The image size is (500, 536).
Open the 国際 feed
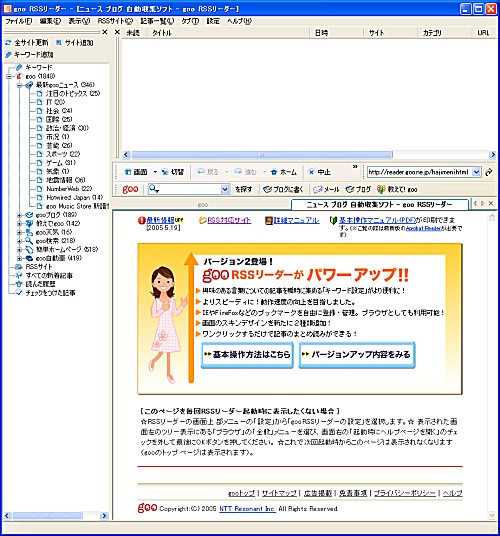coord(59,119)
